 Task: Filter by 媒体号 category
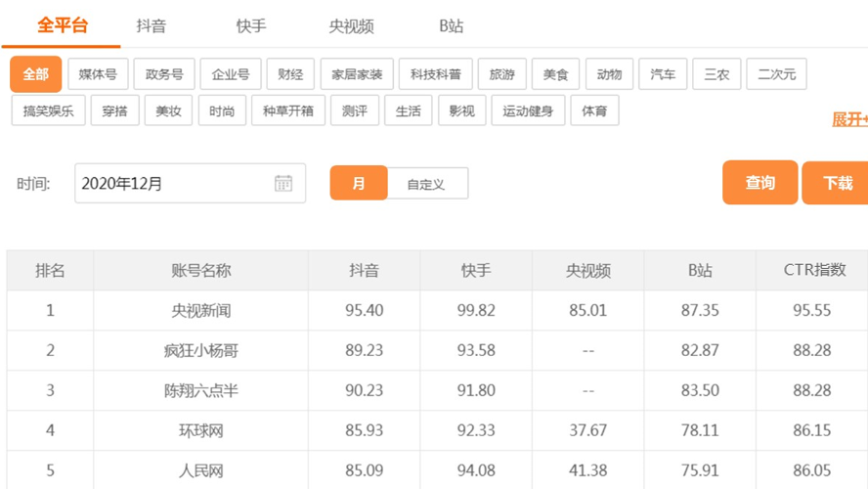(x=98, y=74)
